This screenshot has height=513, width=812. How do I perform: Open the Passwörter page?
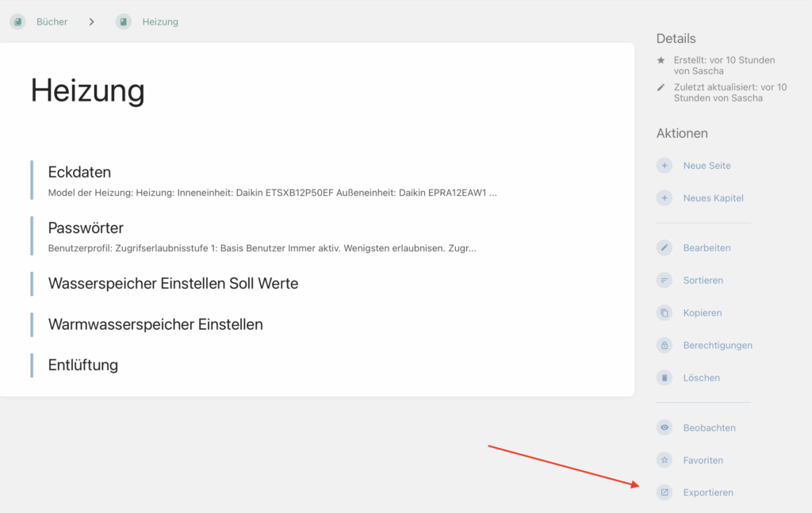click(86, 228)
